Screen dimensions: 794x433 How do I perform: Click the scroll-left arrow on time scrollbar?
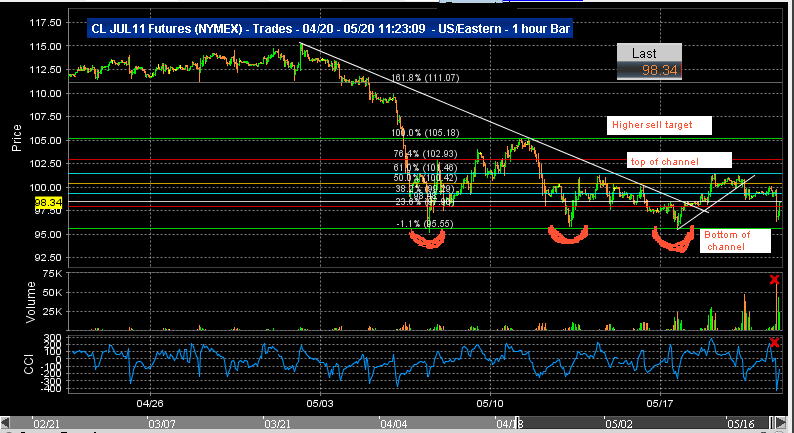[5, 422]
